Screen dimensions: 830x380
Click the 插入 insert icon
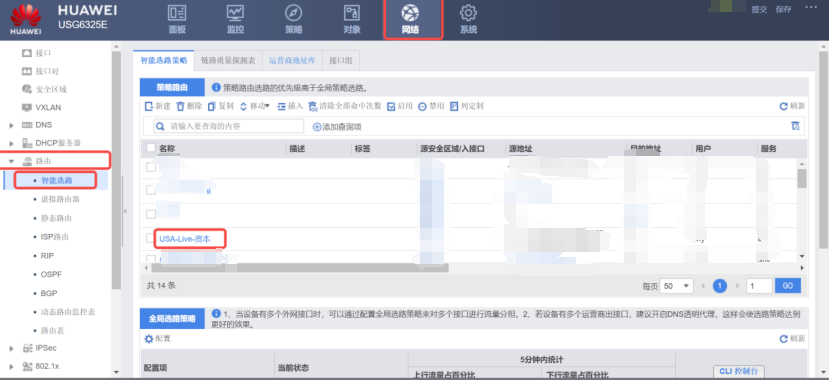pos(281,106)
